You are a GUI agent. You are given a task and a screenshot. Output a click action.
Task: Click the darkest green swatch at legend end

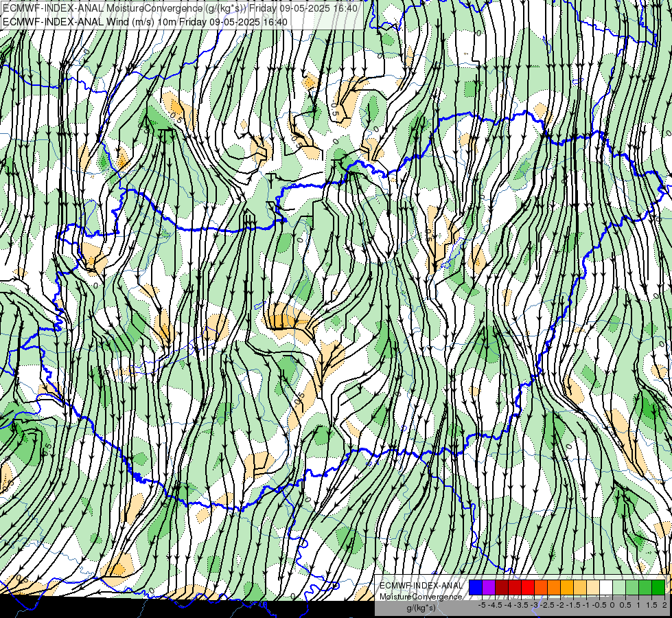[x=658, y=588]
